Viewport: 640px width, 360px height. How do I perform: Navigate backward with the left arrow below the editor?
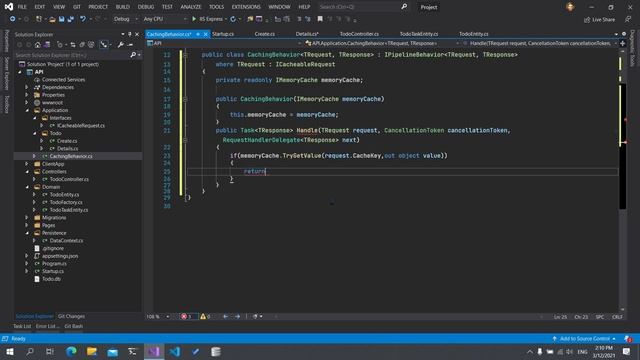[225, 316]
